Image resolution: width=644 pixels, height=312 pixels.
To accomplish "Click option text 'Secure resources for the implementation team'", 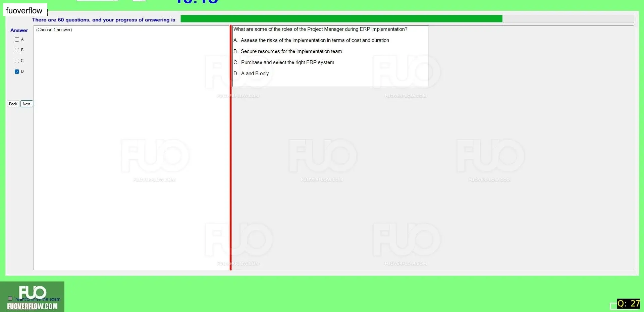I will click(291, 51).
